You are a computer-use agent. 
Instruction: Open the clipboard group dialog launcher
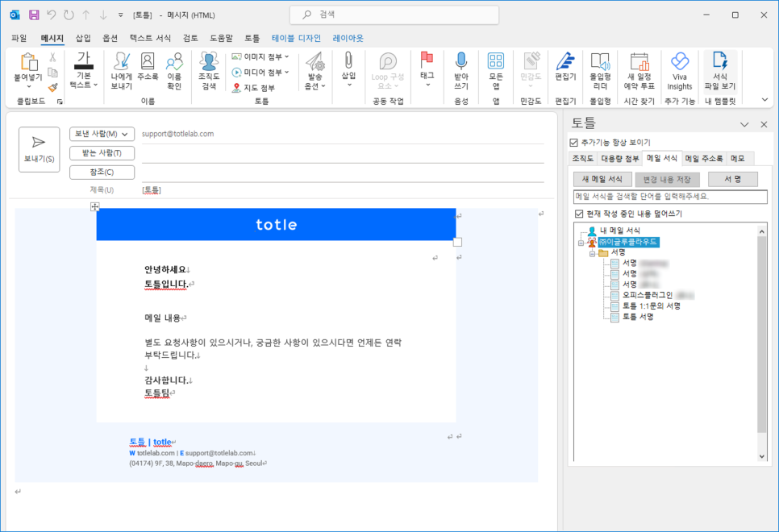(x=60, y=102)
